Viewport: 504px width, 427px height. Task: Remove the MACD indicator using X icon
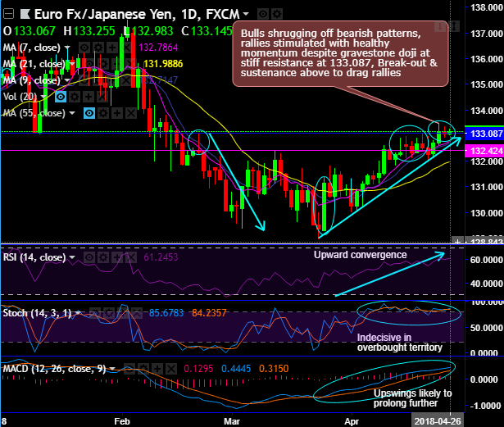click(171, 369)
